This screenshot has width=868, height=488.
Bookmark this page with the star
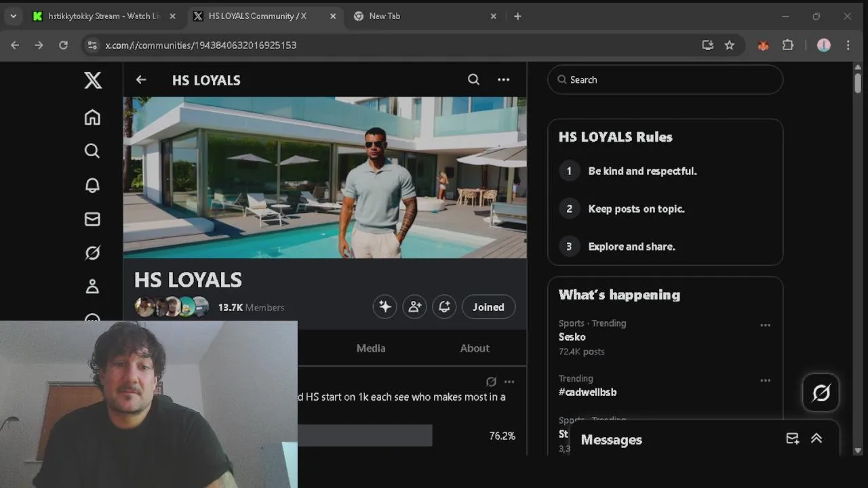coord(730,45)
